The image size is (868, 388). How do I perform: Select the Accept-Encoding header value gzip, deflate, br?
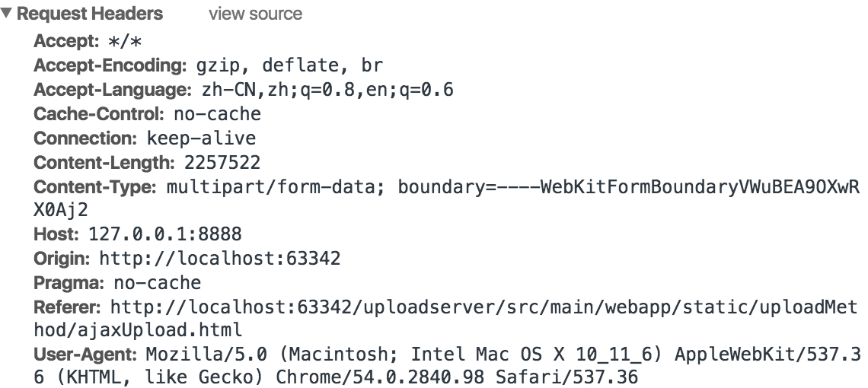tap(289, 65)
